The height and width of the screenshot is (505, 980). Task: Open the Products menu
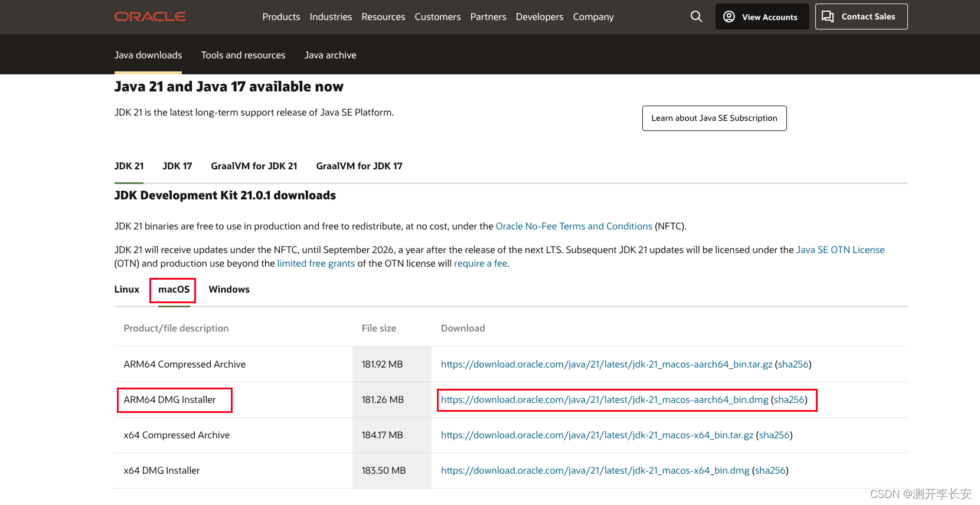pyautogui.click(x=281, y=17)
